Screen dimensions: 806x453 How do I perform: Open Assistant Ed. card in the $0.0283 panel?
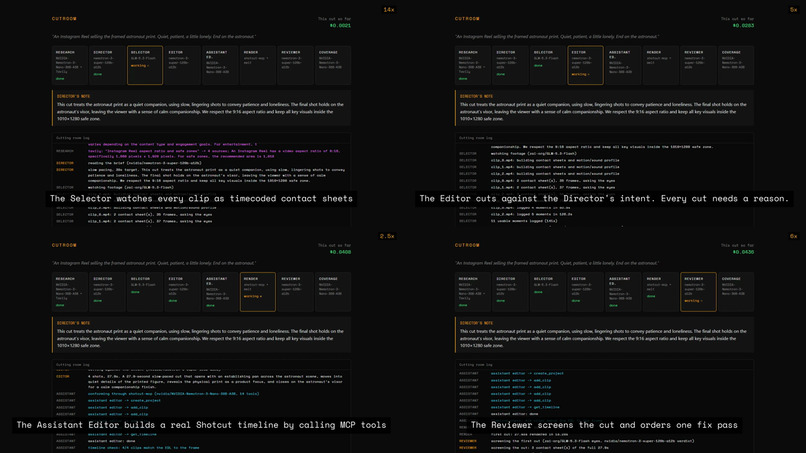coord(623,65)
